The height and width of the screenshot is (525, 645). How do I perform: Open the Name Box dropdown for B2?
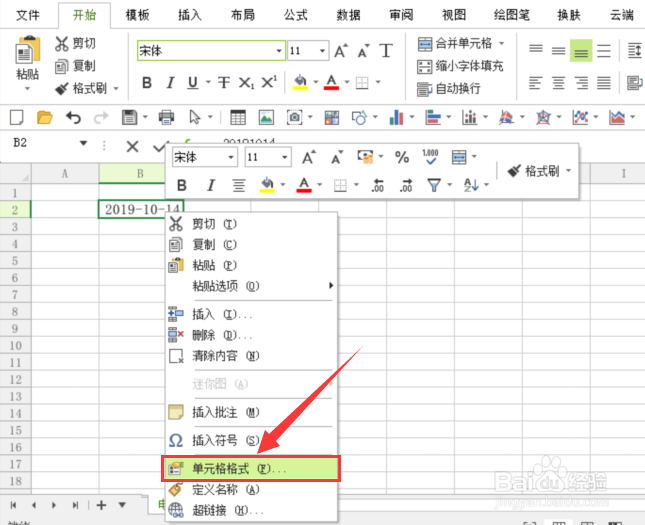tap(84, 143)
